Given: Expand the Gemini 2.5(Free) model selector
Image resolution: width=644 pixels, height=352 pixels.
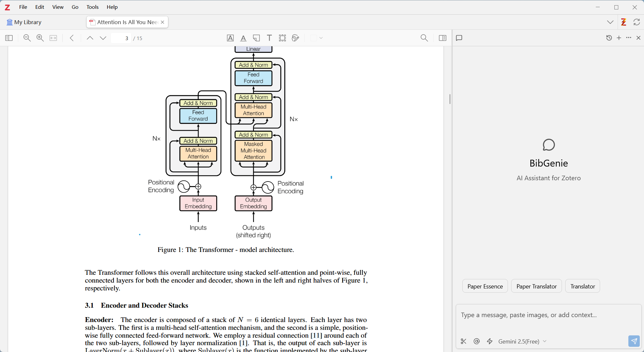Looking at the screenshot, I should coord(522,341).
